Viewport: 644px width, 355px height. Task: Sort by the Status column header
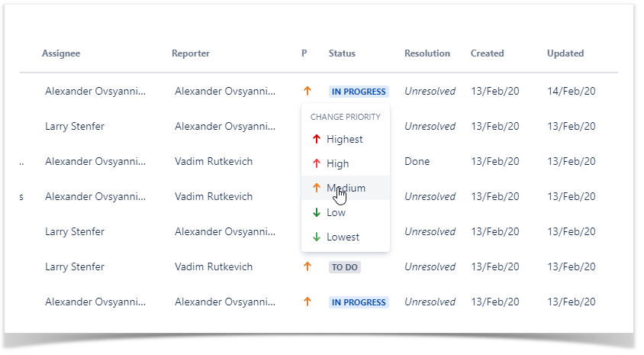click(342, 53)
